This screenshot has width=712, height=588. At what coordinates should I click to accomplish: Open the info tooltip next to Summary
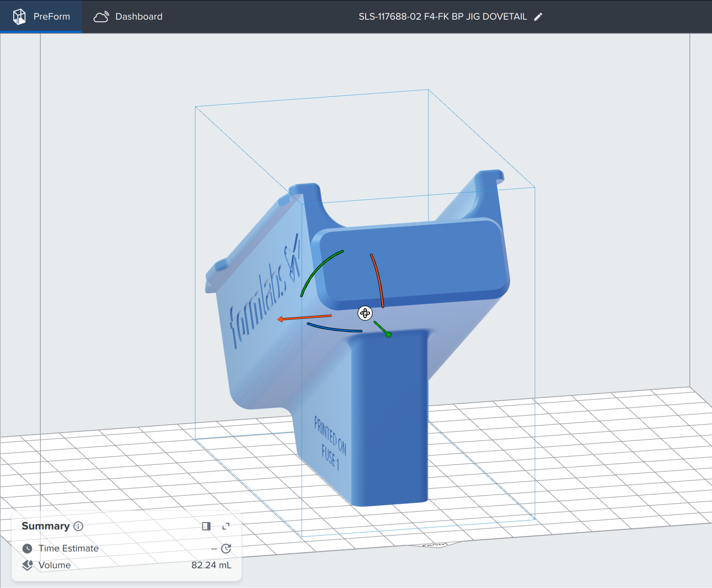click(x=78, y=526)
